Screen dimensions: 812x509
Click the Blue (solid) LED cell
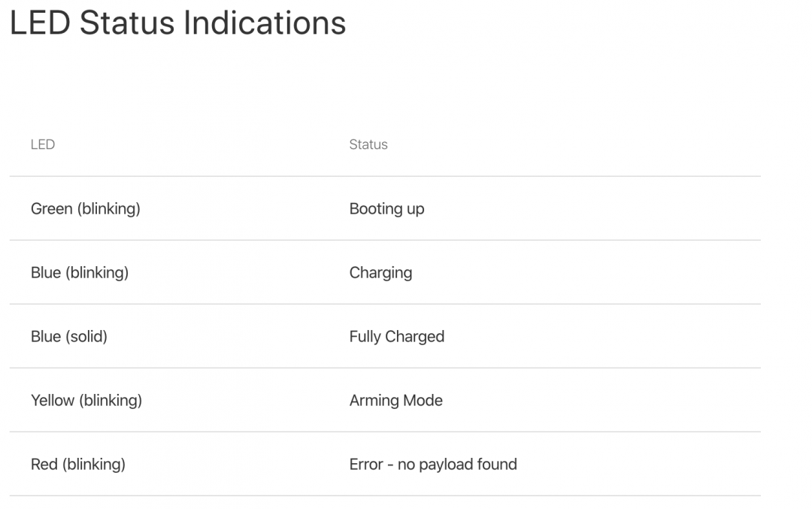pyautogui.click(x=69, y=336)
